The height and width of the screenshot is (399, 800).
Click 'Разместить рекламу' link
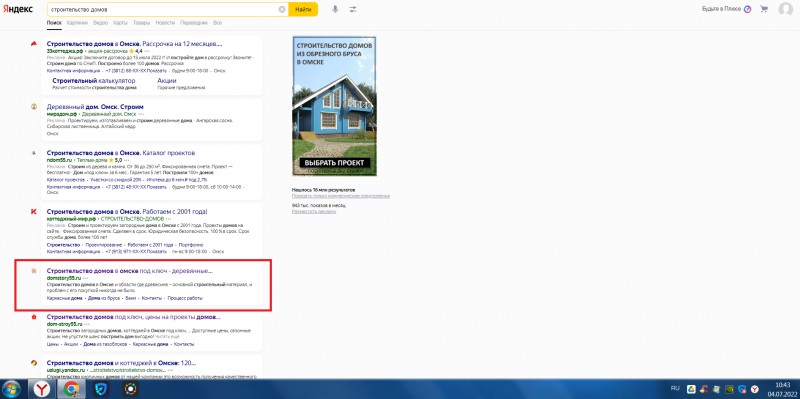(x=314, y=211)
